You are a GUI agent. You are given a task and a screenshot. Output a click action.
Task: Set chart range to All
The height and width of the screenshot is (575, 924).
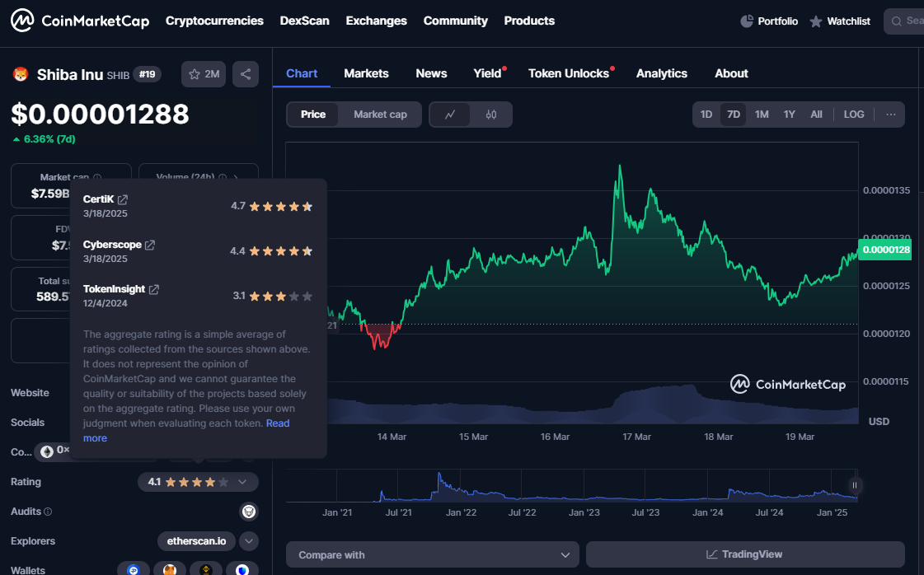[x=816, y=115]
